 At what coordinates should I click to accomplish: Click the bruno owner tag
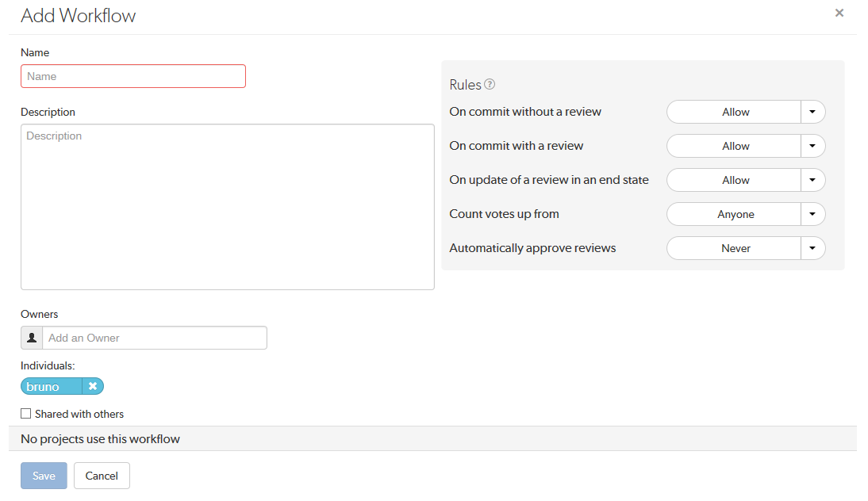(52, 386)
